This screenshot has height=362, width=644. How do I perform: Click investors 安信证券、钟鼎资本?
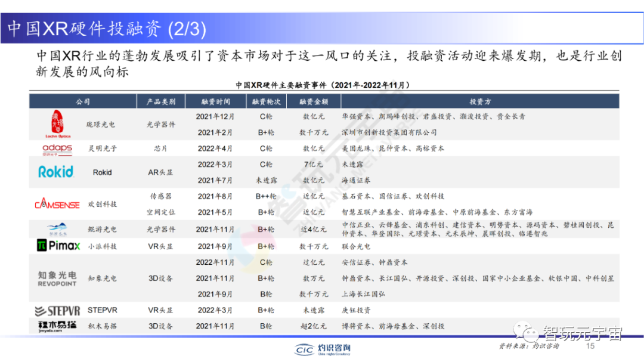(375, 262)
